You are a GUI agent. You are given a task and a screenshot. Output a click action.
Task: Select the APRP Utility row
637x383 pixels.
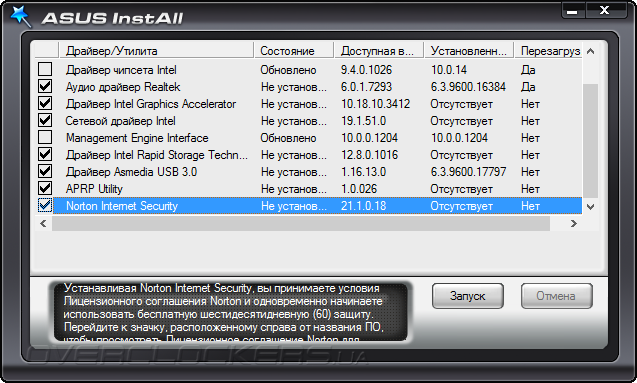point(309,189)
